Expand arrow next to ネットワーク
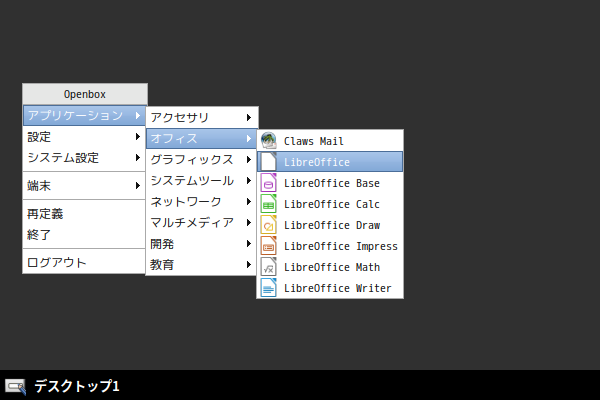Viewport: 600px width, 400px height. tap(249, 202)
